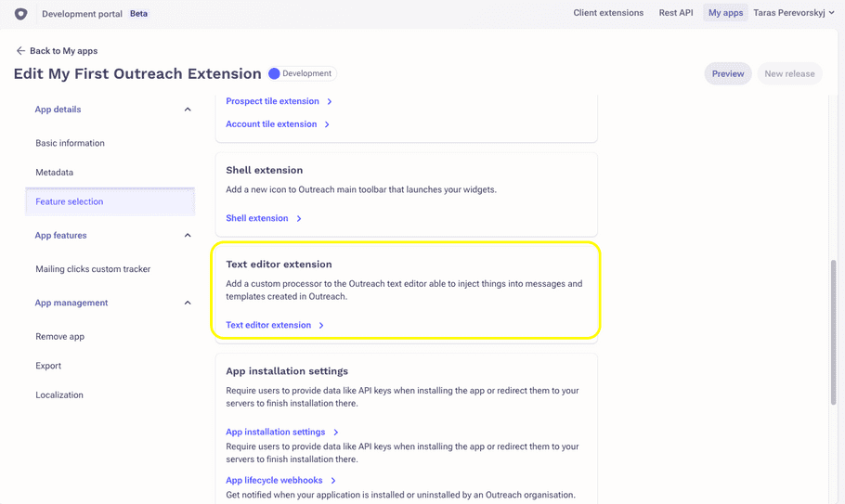This screenshot has height=504, width=845.
Task: Click chevron arrow beside App installation settings link
Action: tap(336, 433)
